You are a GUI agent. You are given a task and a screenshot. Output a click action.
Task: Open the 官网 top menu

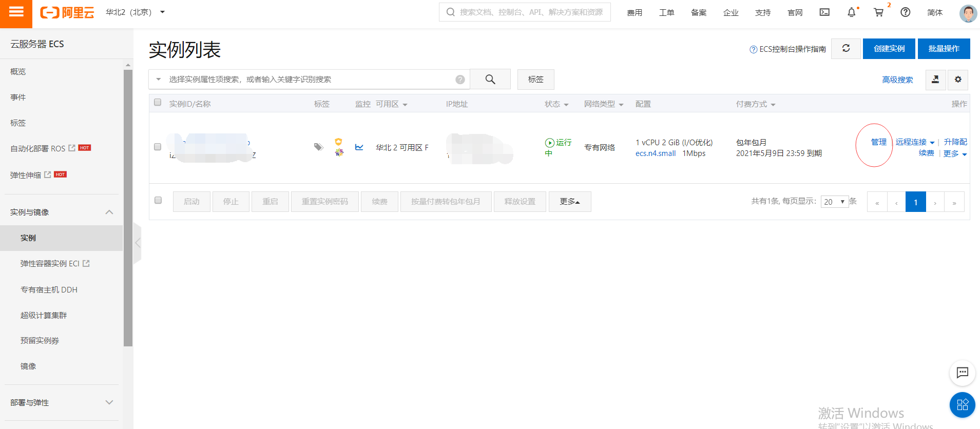[795, 12]
